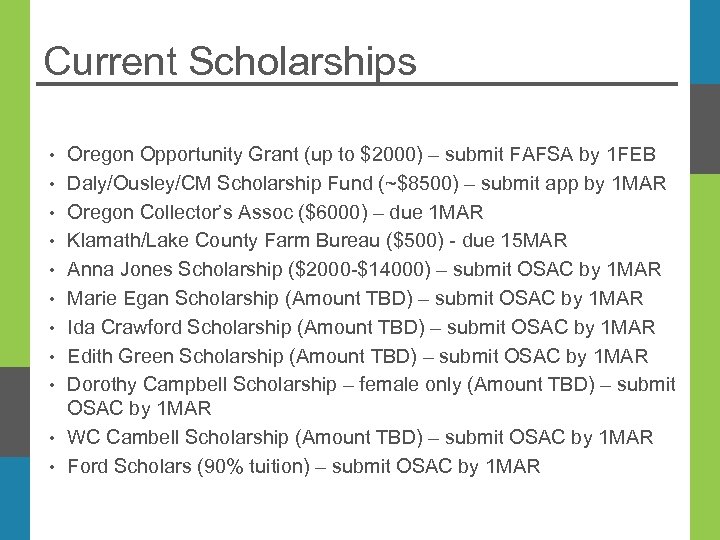Select the Ford Scholars line
720x540 pixels.
(x=303, y=467)
